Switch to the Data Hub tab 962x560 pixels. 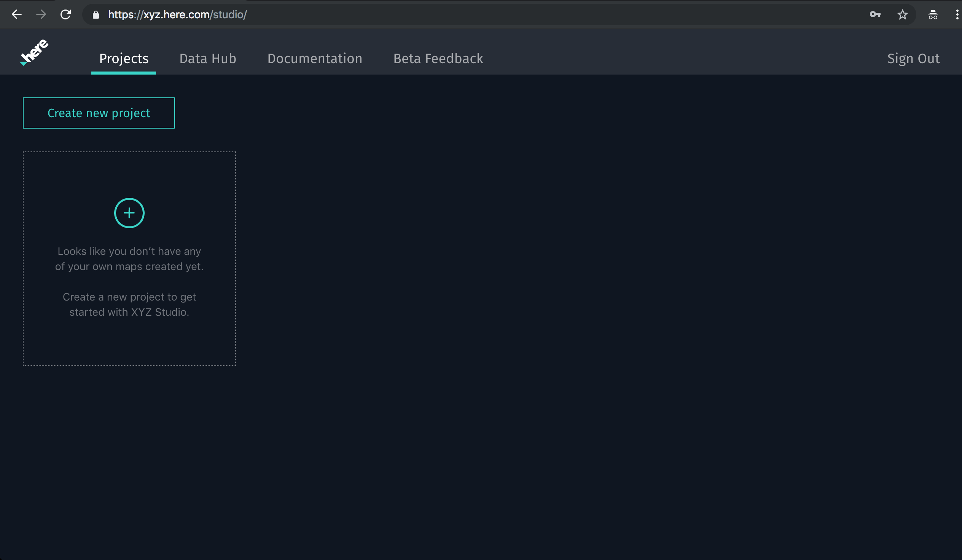pyautogui.click(x=208, y=59)
